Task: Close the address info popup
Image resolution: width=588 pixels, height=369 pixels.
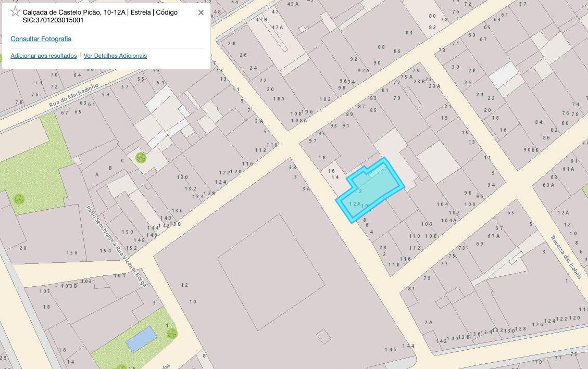Action: coord(201,12)
